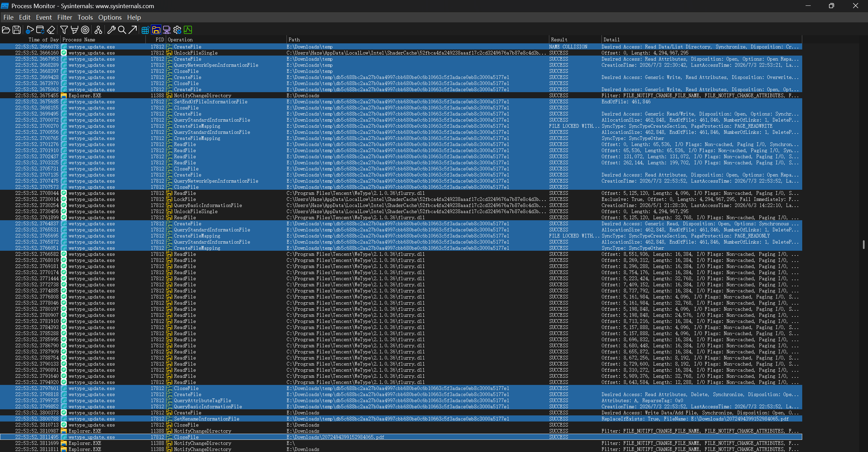
Task: Toggle Show File System Activity
Action: pyautogui.click(x=156, y=30)
